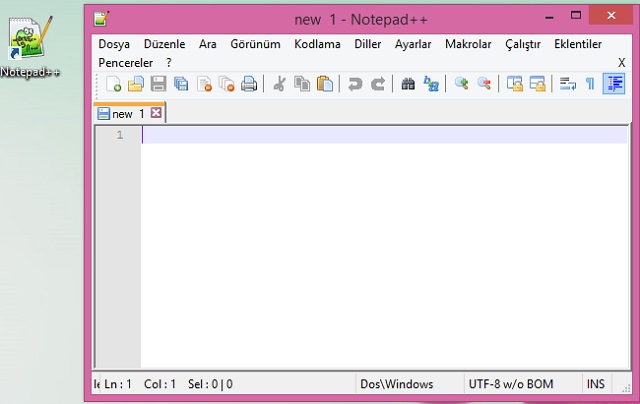Screen dimensions: 640x404
Task: Save the file with the floppy disk icon
Action: pyautogui.click(x=158, y=84)
